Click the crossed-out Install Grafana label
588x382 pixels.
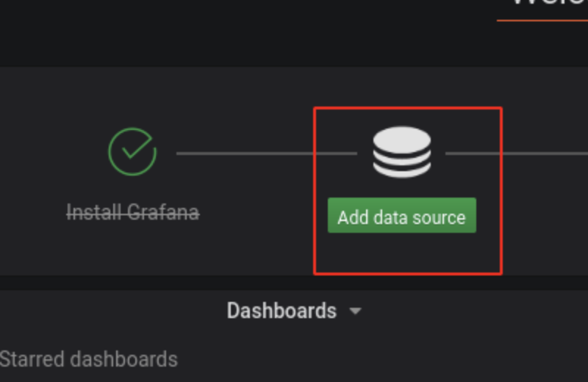pos(133,212)
